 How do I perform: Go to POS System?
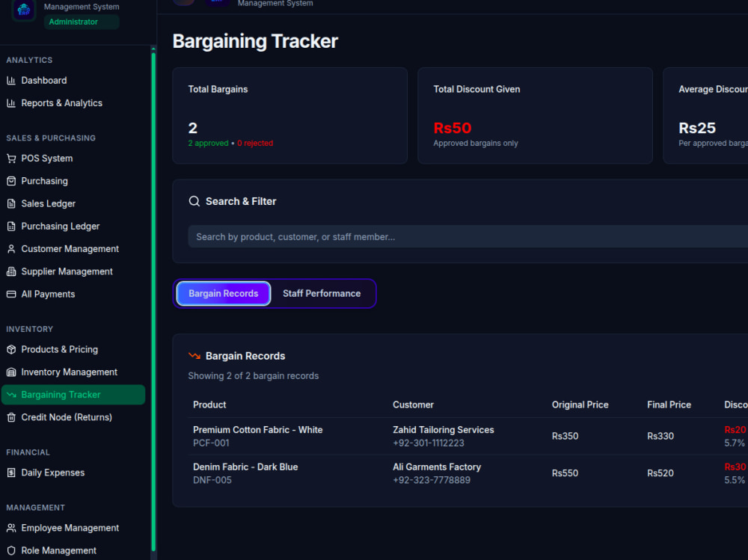point(73,159)
